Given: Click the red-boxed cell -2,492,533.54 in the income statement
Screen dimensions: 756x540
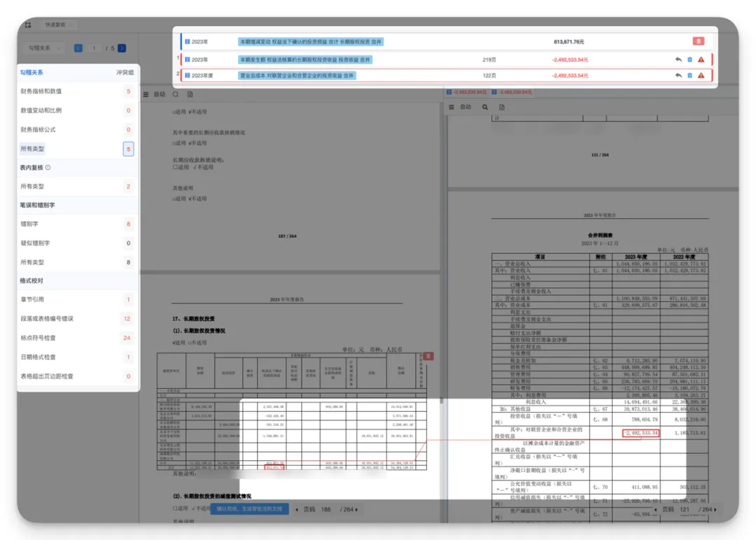Looking at the screenshot, I should 640,432.
